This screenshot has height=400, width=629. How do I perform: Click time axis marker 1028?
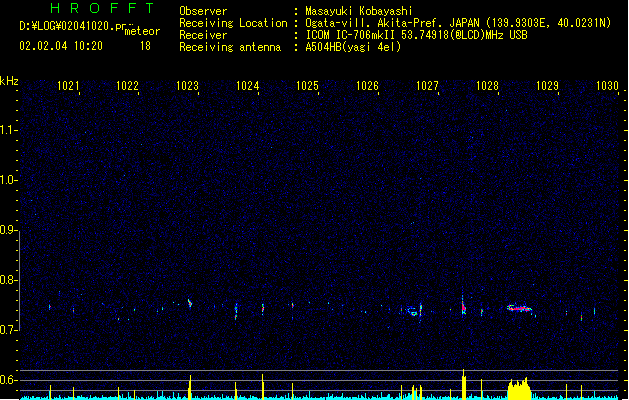(487, 86)
